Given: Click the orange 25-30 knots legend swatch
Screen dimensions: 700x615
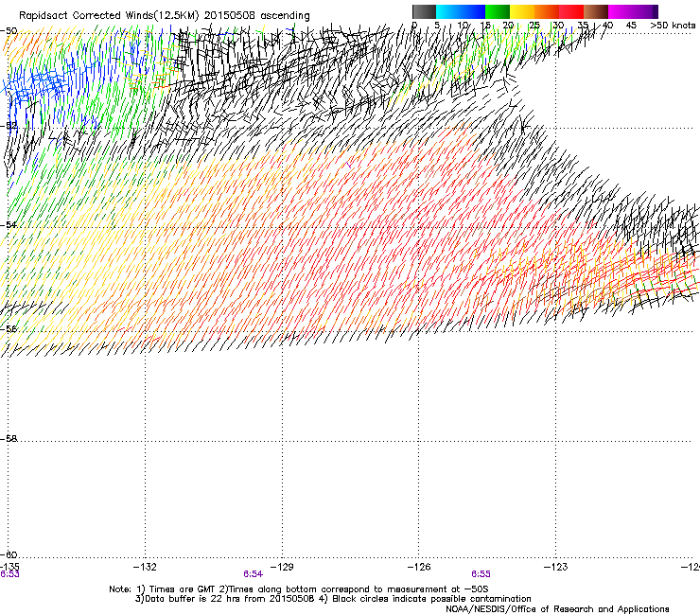Looking at the screenshot, I should point(547,11).
